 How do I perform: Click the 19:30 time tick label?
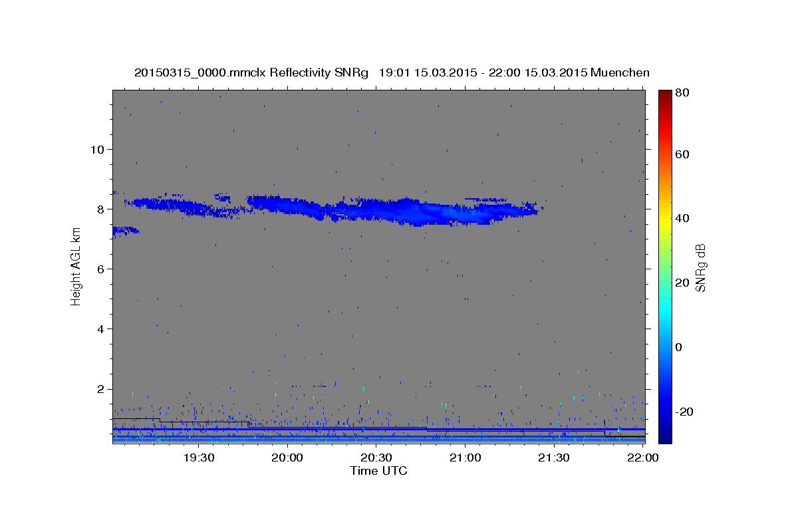tap(198, 458)
